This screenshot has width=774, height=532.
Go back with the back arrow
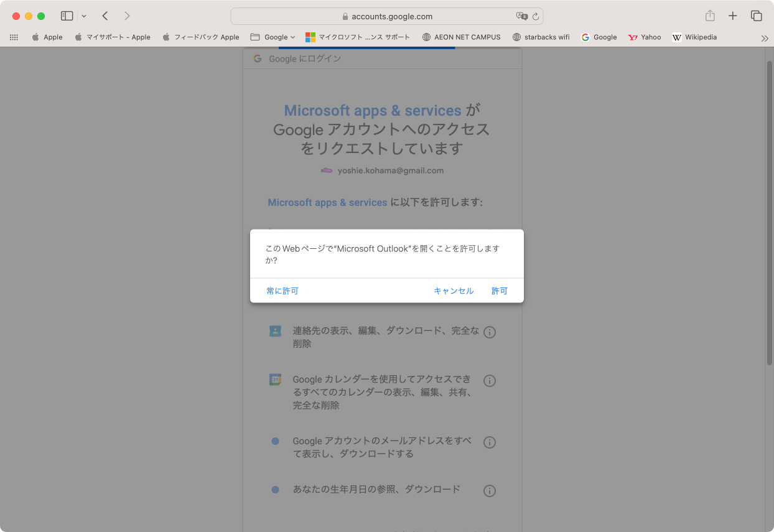click(x=105, y=16)
